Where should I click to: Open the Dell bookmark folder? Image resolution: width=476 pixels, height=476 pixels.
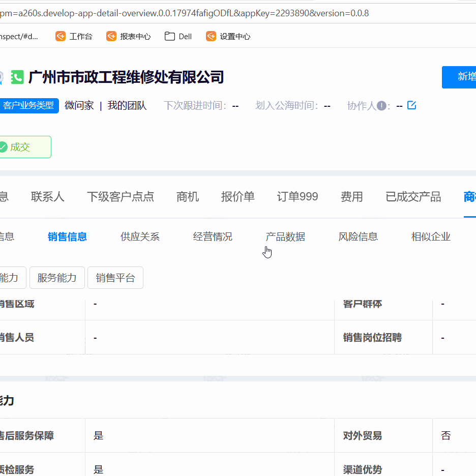(x=177, y=36)
